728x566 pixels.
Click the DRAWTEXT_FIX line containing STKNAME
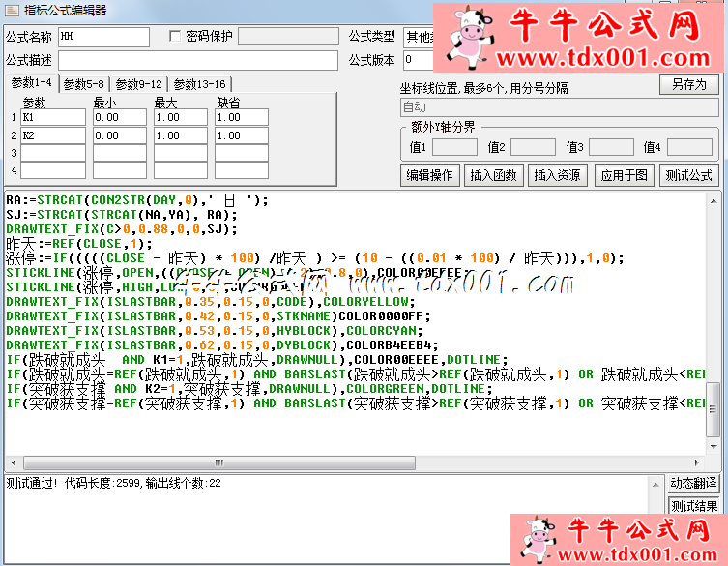(x=218, y=316)
